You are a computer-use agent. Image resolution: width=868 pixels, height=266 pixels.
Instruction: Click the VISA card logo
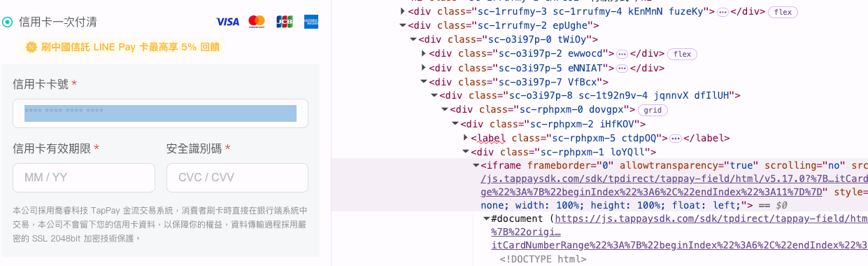tap(227, 22)
